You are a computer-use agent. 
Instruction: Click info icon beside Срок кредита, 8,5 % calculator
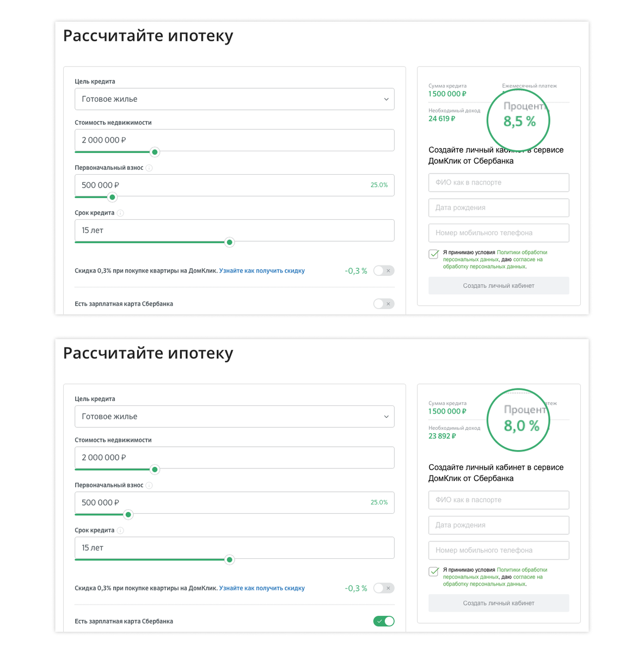point(120,213)
